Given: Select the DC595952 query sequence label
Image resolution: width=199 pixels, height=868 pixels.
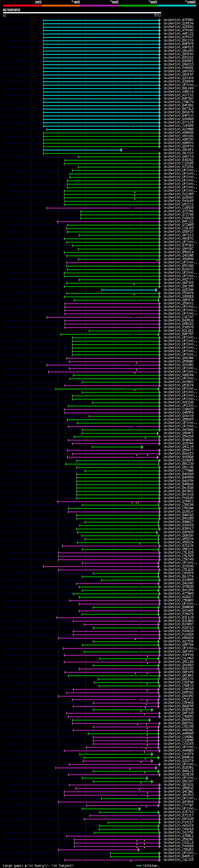Looking at the screenshot, I should point(12,10).
